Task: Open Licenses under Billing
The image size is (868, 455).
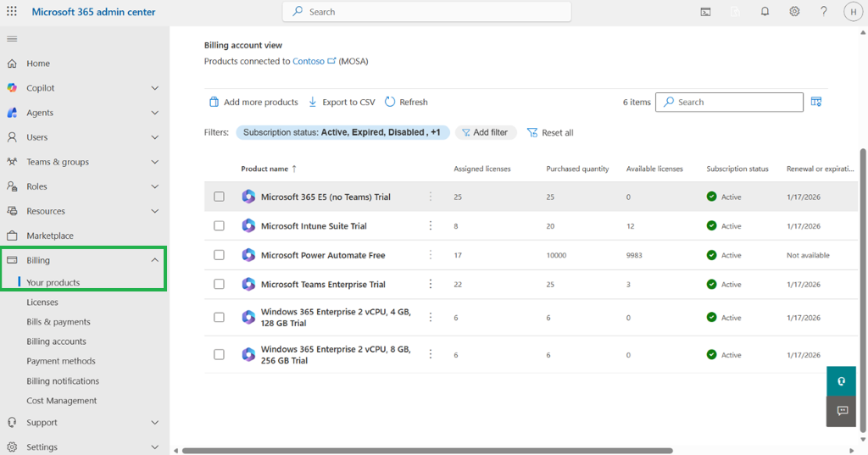Action: pos(42,302)
